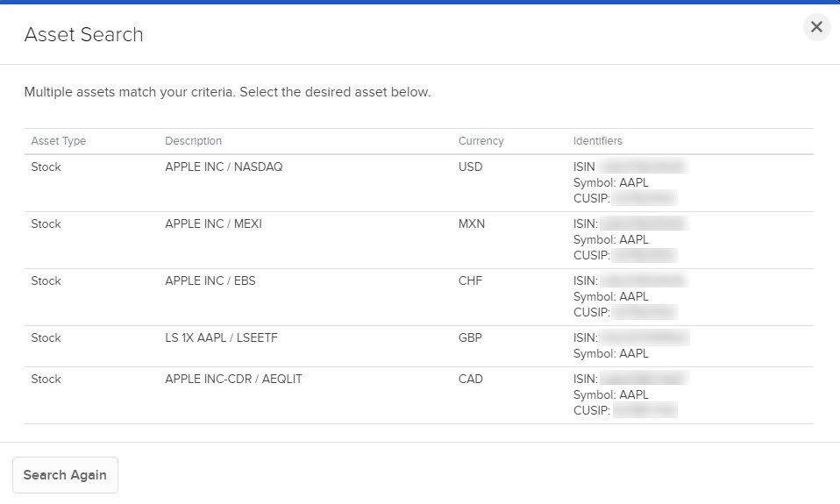Click the Description column header
The width and height of the screenshot is (840, 504).
pos(194,141)
